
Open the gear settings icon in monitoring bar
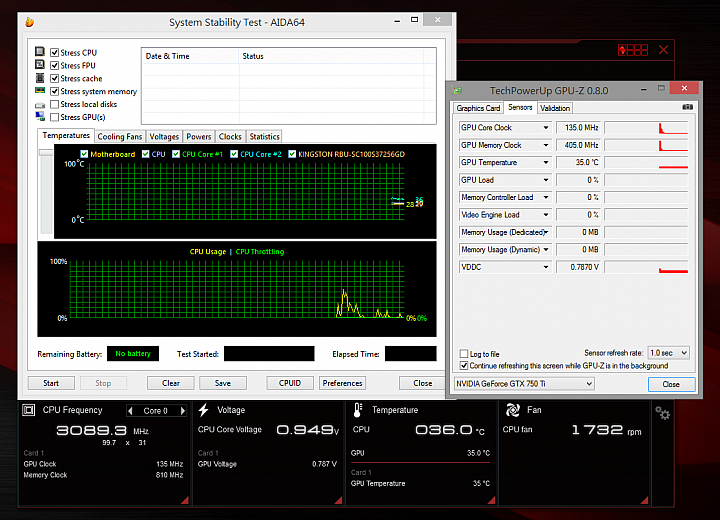663,413
